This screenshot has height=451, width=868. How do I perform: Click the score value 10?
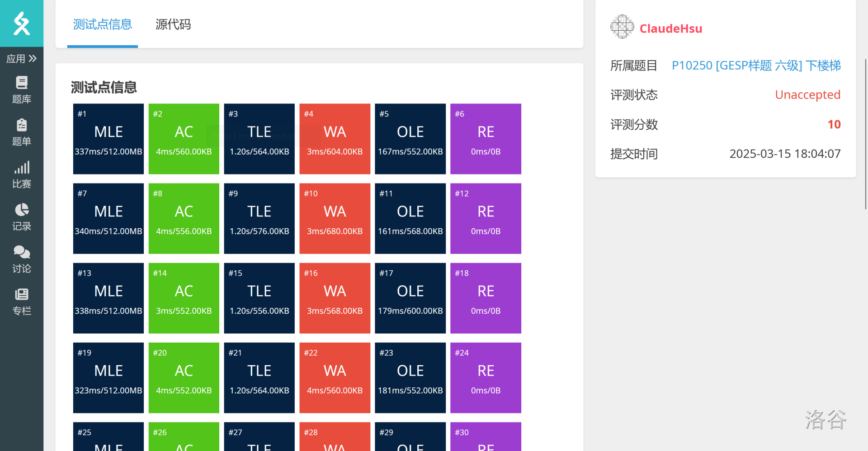pyautogui.click(x=834, y=124)
